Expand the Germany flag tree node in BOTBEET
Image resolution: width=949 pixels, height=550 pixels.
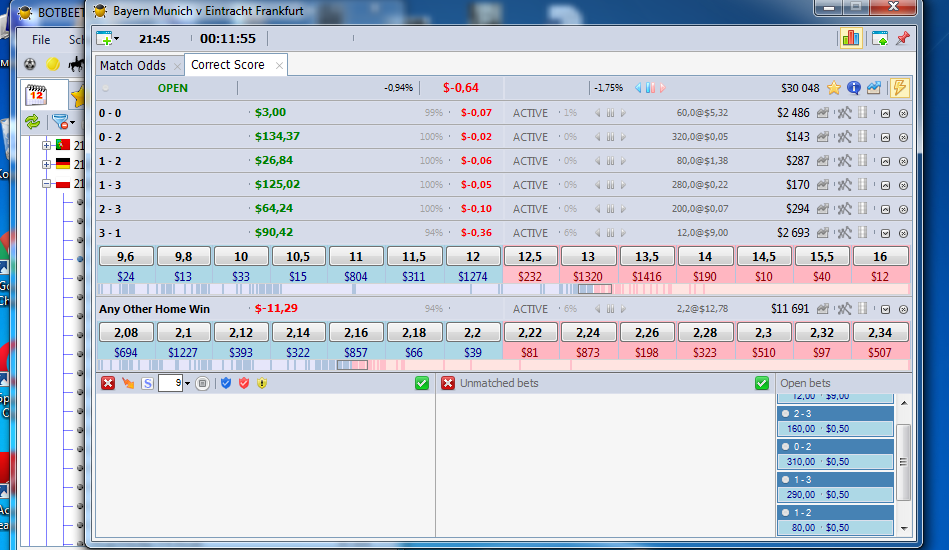pyautogui.click(x=46, y=164)
